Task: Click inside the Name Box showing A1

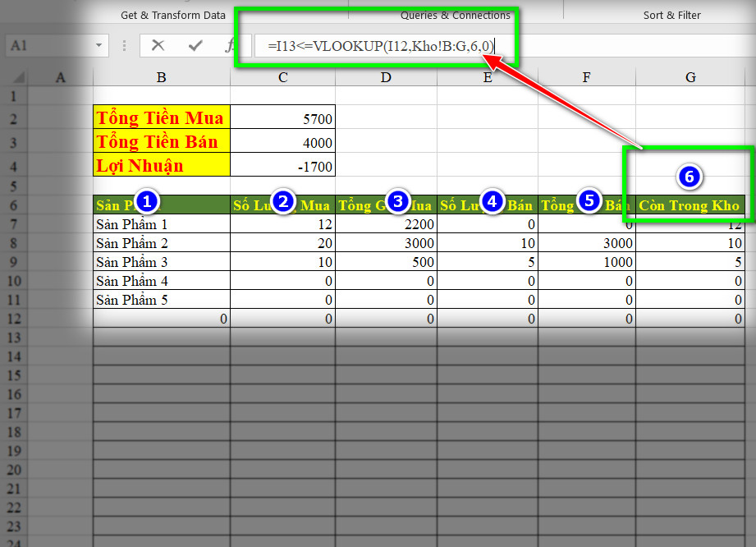Action: click(49, 46)
